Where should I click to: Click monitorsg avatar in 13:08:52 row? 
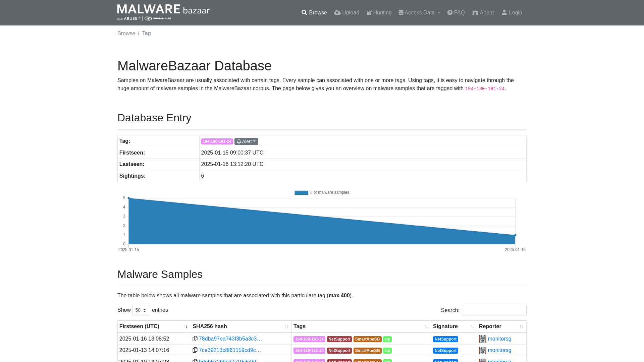483,339
